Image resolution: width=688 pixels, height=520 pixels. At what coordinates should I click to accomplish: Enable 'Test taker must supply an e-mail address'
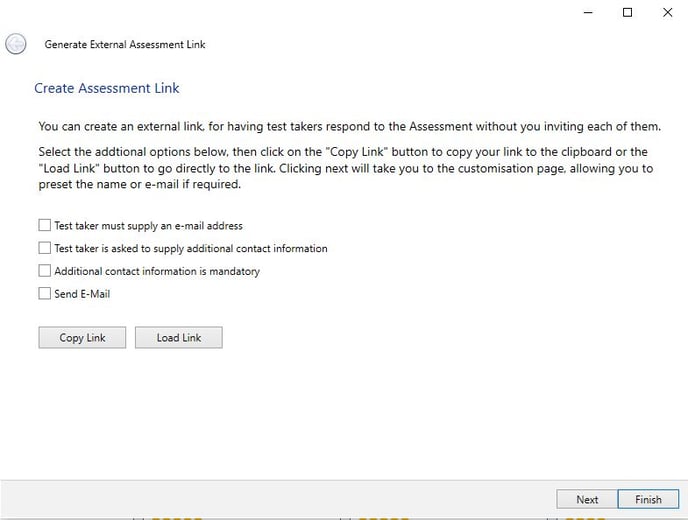(x=44, y=225)
